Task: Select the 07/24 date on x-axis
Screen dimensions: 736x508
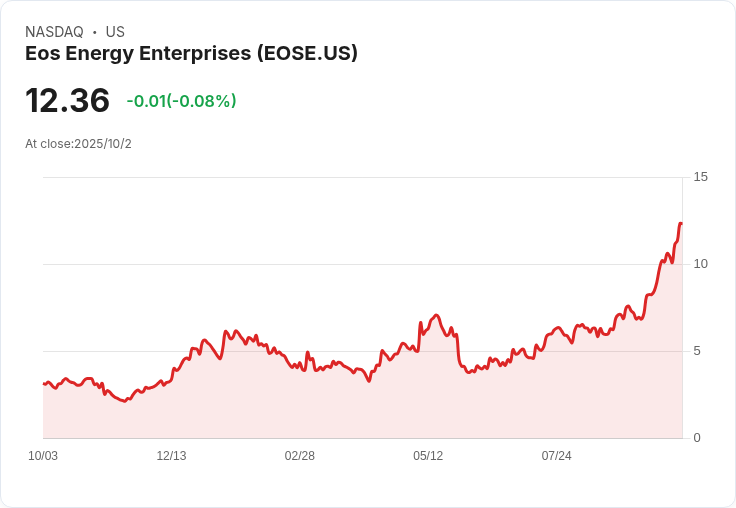Action: tap(556, 456)
